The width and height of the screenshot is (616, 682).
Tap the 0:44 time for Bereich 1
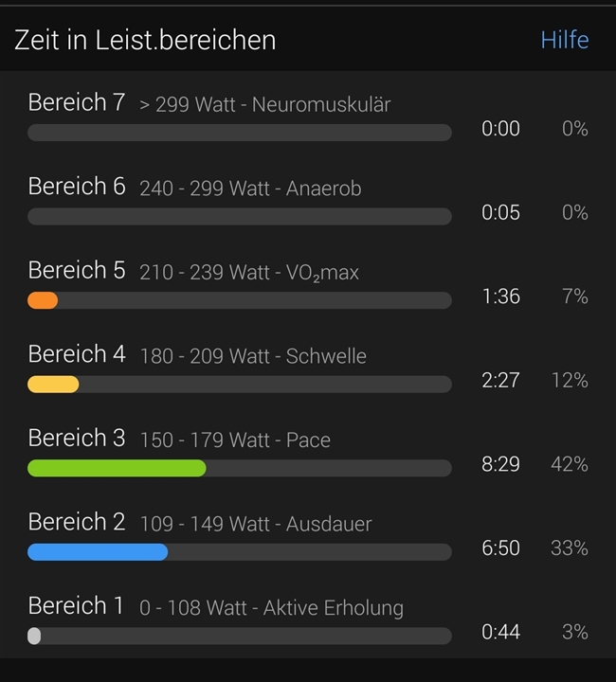(x=500, y=632)
